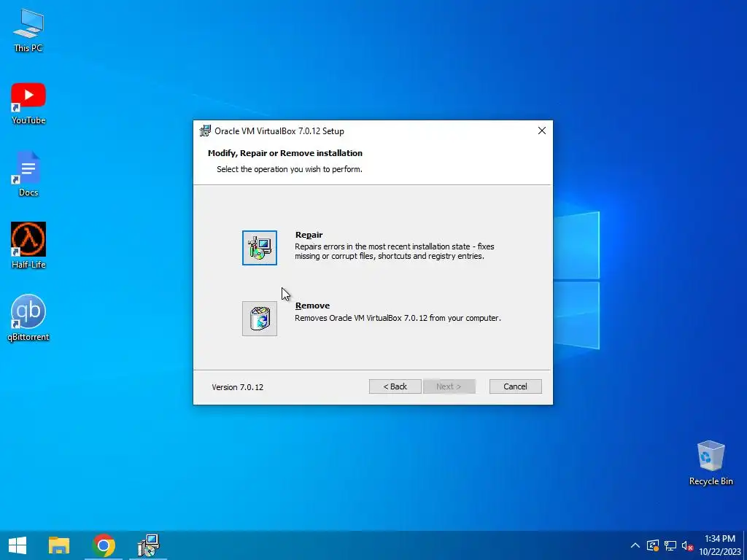Open the clock showing 1:34 PM

(x=719, y=545)
